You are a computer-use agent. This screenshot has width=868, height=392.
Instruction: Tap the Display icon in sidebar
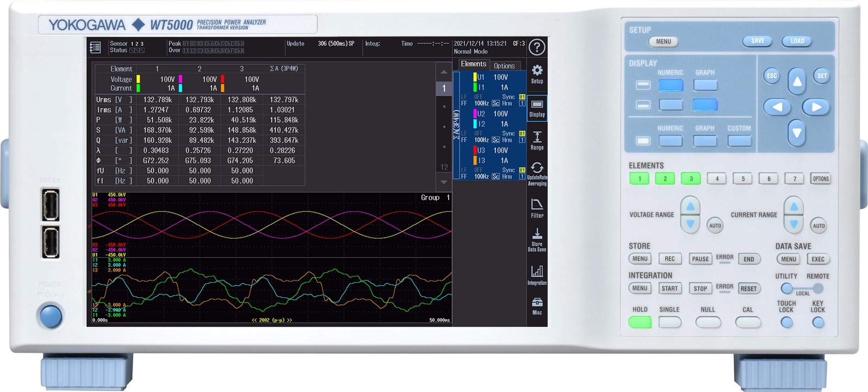pyautogui.click(x=537, y=107)
